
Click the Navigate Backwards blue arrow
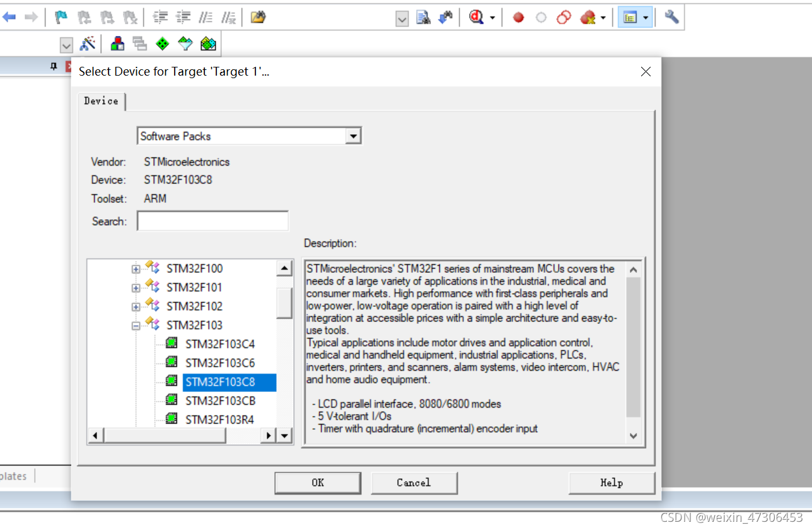click(x=9, y=18)
